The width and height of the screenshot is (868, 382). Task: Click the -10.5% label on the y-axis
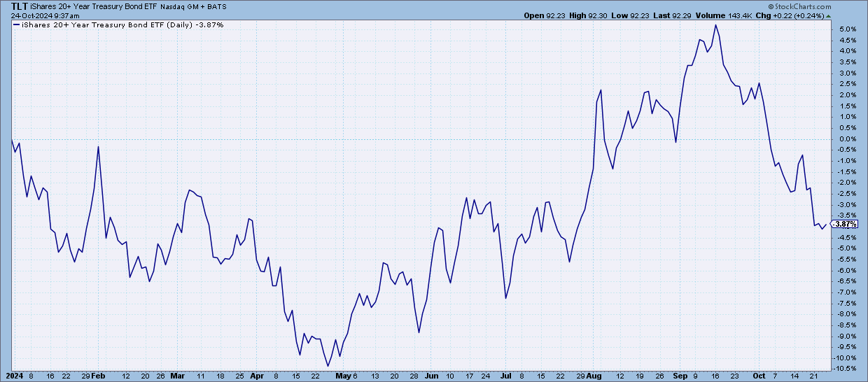pyautogui.click(x=843, y=369)
